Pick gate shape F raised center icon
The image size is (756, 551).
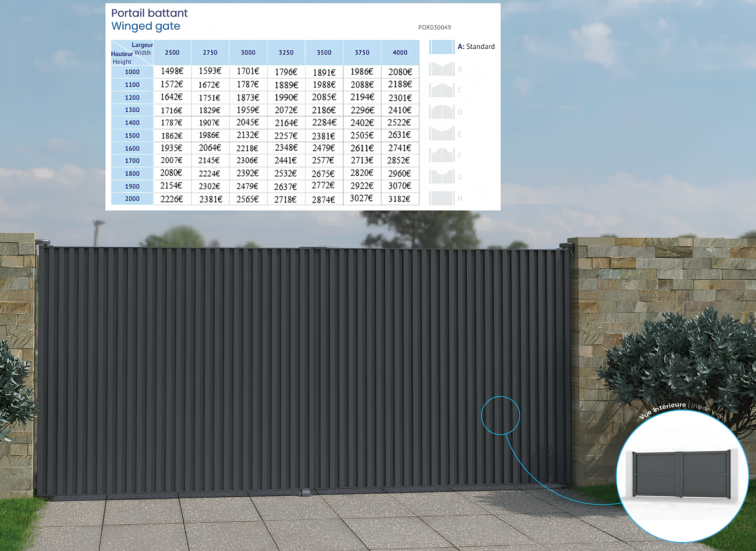click(442, 155)
